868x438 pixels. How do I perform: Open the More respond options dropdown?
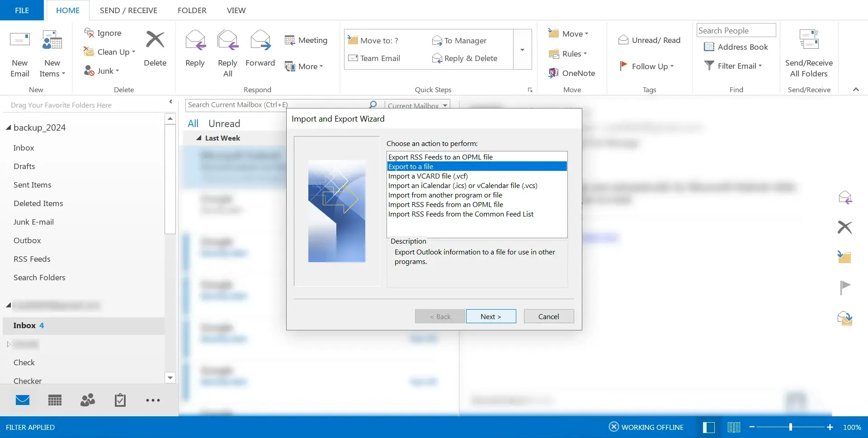(304, 66)
